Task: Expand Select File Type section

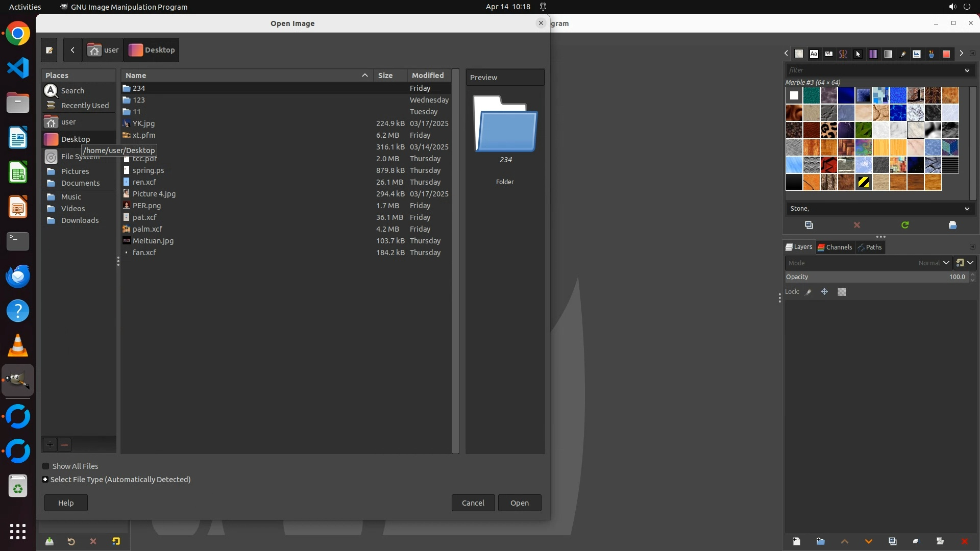Action: (x=45, y=480)
